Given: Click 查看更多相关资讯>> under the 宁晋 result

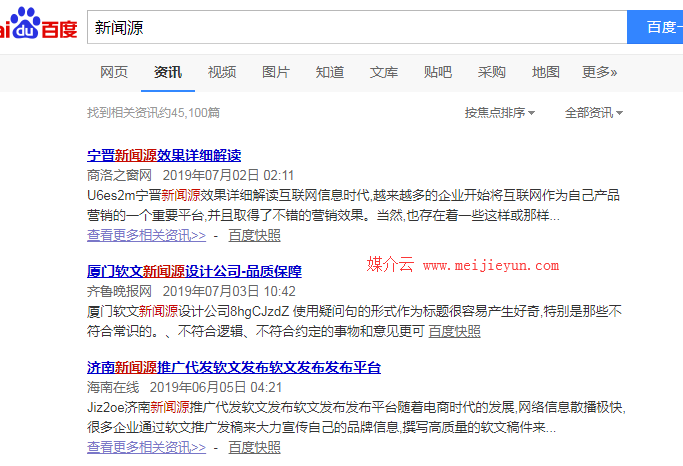Looking at the screenshot, I should point(146,236).
